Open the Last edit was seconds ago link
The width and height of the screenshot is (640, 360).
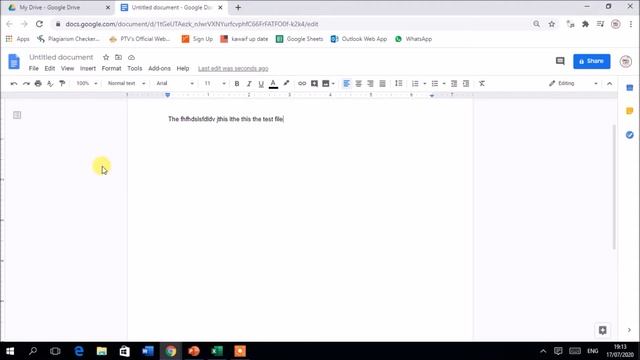[x=233, y=69]
